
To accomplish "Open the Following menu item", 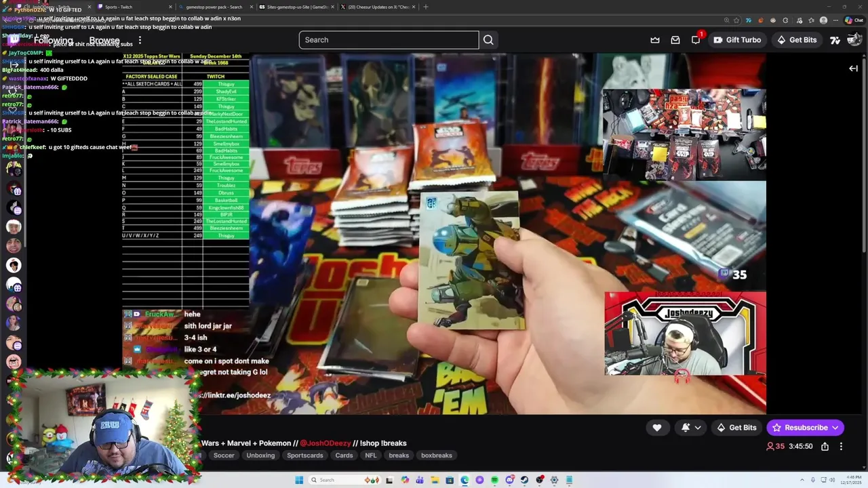I will (x=53, y=40).
